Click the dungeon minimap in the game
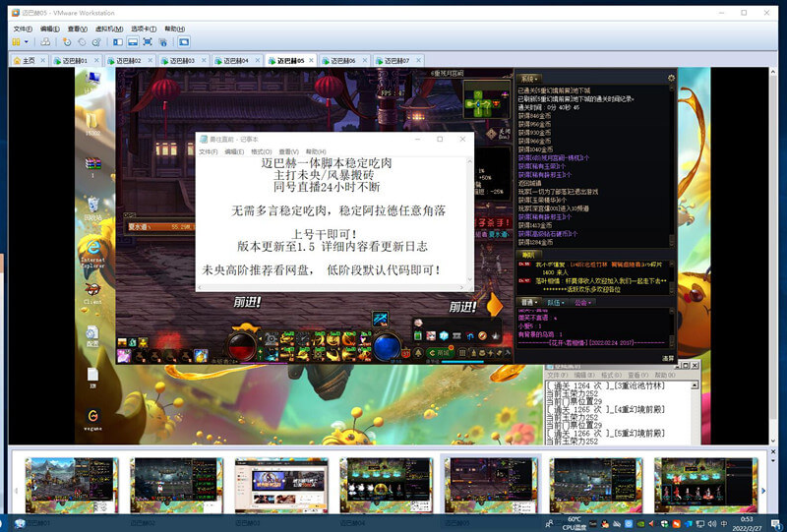Viewport: 787px width, 532px height. pyautogui.click(x=486, y=99)
